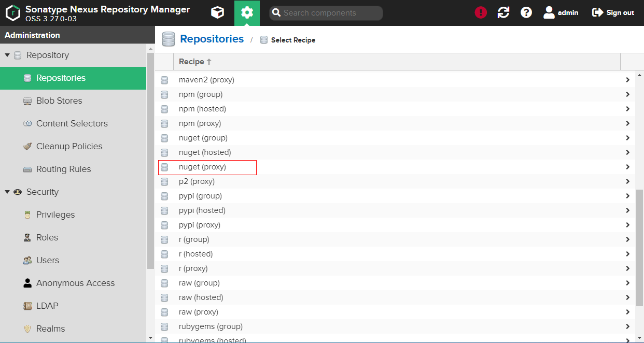This screenshot has width=644, height=343.
Task: Open Blob Stores in the sidebar
Action: [73, 101]
